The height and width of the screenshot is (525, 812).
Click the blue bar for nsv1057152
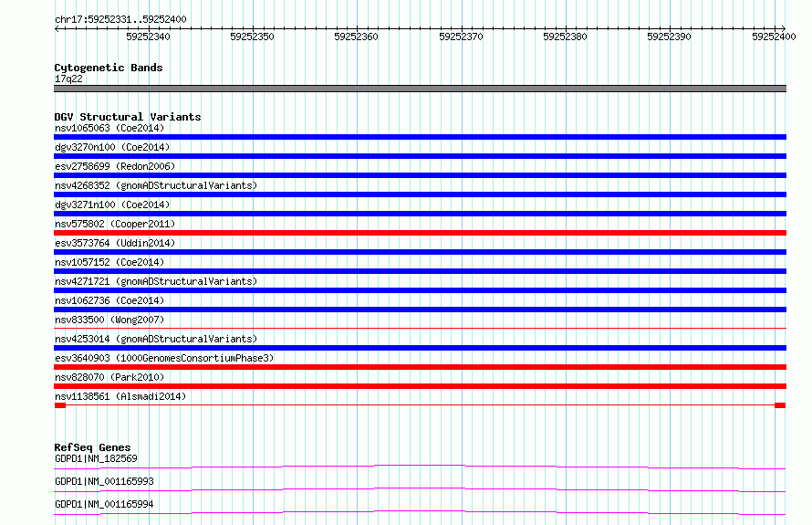coord(420,271)
